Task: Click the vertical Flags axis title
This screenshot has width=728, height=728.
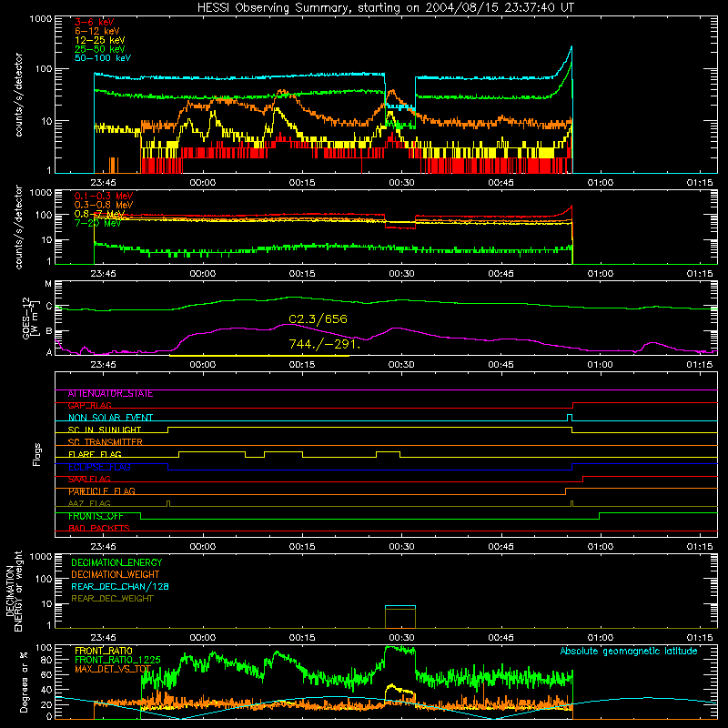Action: pyautogui.click(x=37, y=454)
